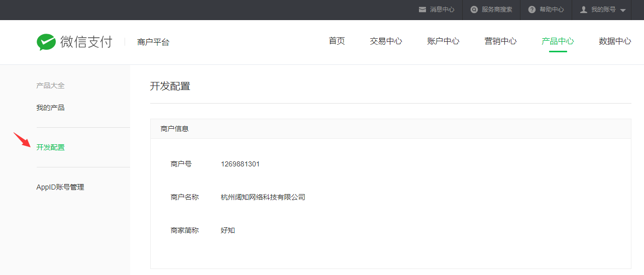
Task: Click the merchant number 1269881301
Action: point(240,164)
